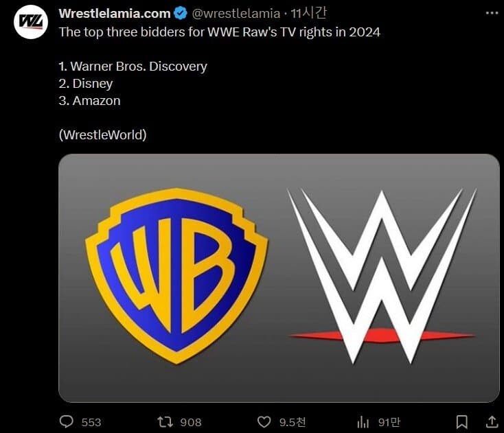Click the (WrestleWorld) source text line

(x=102, y=135)
